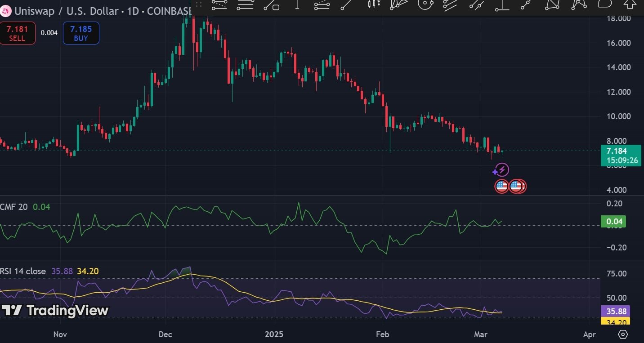The width and height of the screenshot is (644, 343).
Task: Click the red SELL 7.181 button
Action: [18, 33]
